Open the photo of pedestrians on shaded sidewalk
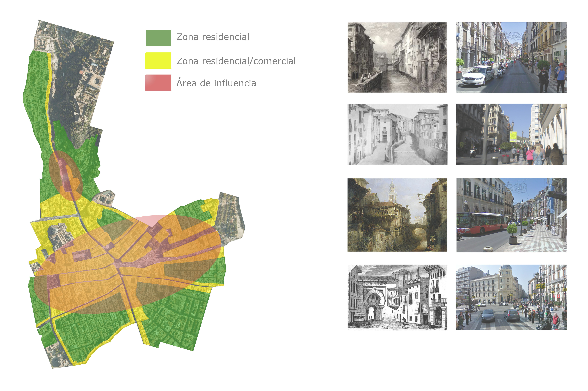This screenshot has width=588, height=391. pos(511,134)
